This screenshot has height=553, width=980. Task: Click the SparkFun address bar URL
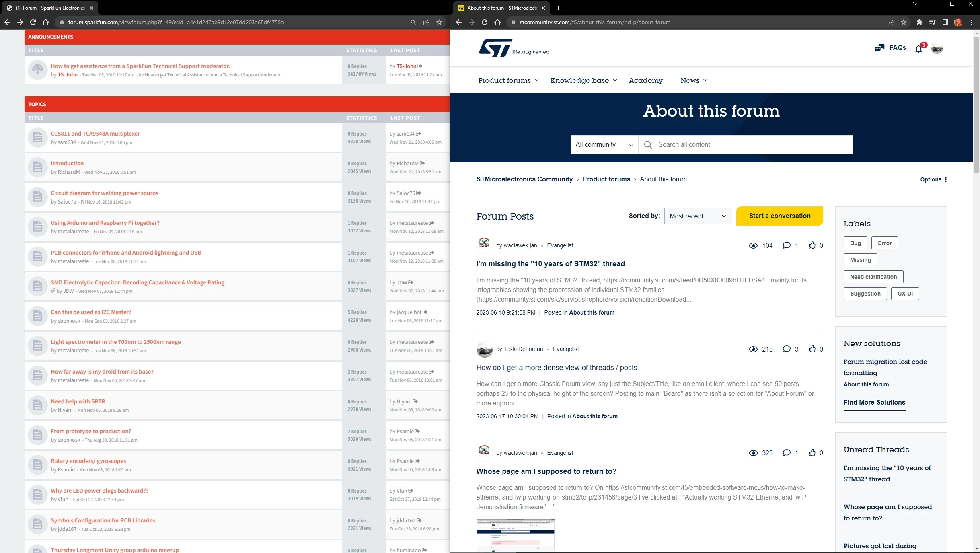pyautogui.click(x=176, y=22)
